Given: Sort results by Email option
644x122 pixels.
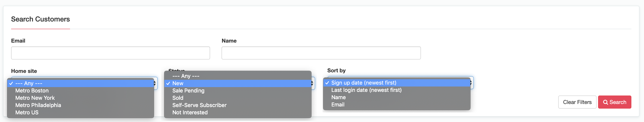Looking at the screenshot, I should click(397, 105).
